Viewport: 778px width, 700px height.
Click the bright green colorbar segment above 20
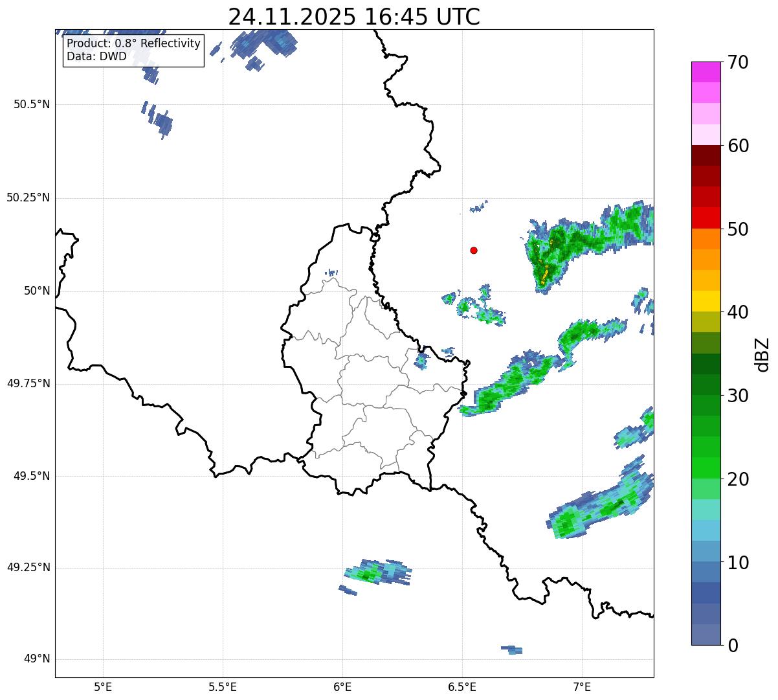pyautogui.click(x=706, y=468)
